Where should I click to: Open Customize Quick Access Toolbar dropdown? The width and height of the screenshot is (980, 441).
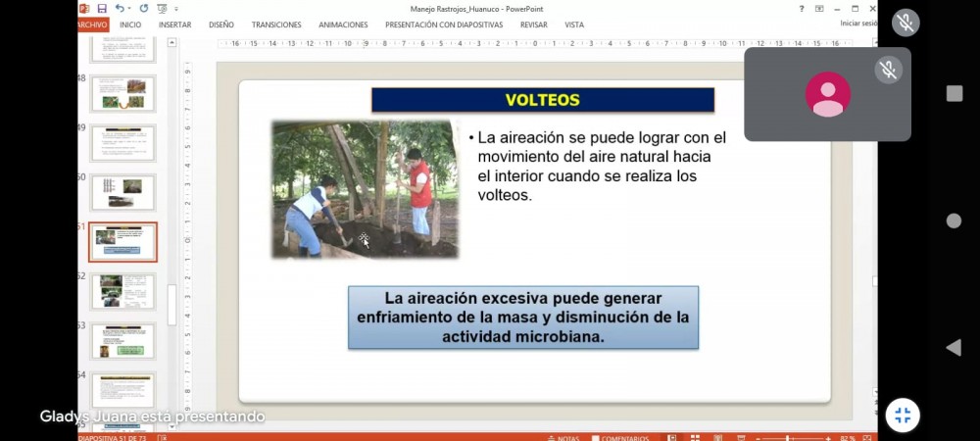point(176,9)
